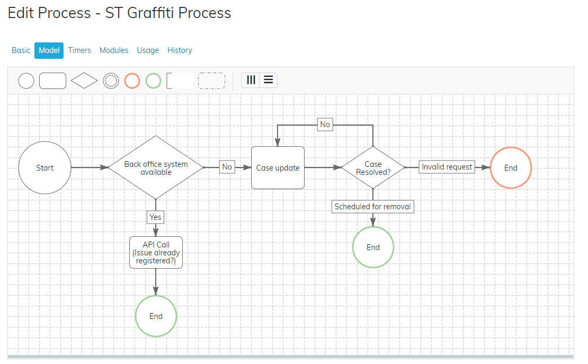588x364 pixels.
Task: Switch to the Timers tab
Action: (79, 50)
